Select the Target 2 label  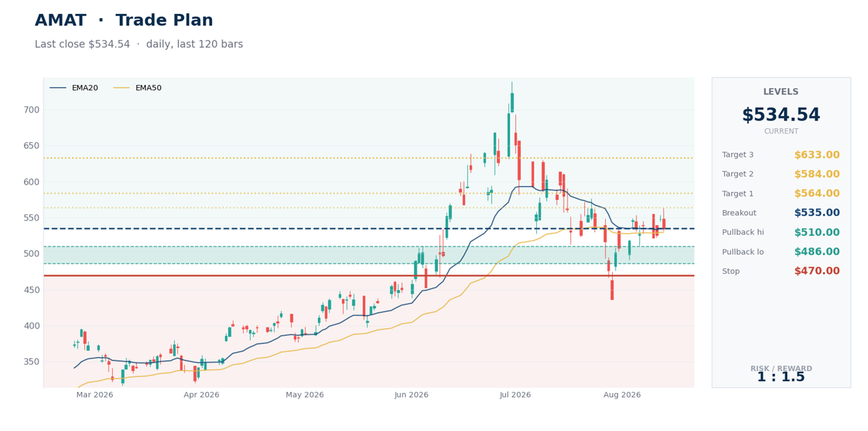(x=738, y=174)
